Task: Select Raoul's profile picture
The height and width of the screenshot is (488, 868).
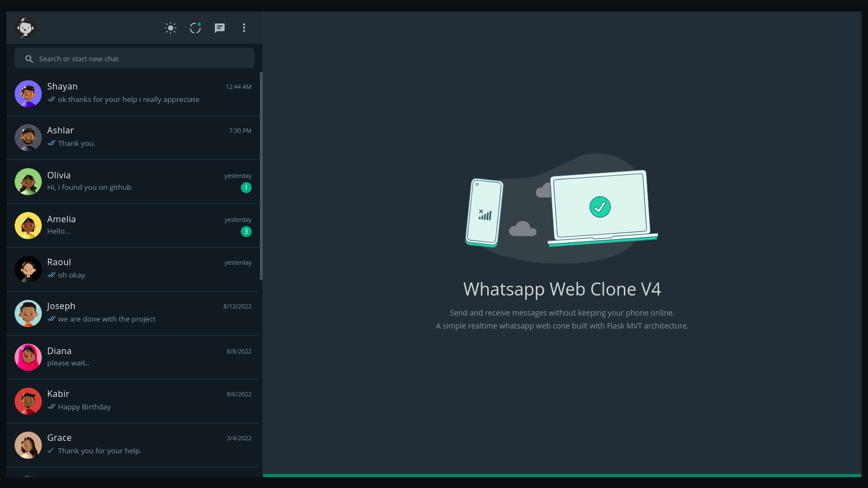Action: point(28,269)
